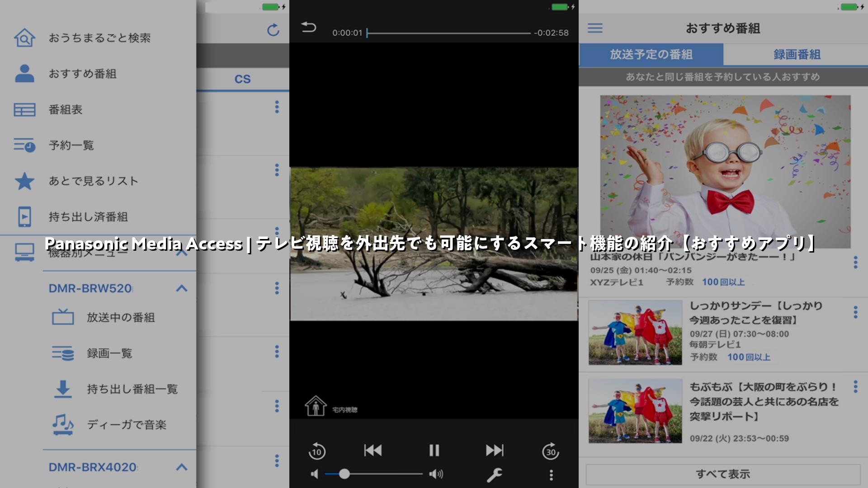Open options for もぶもぶ program

tap(855, 386)
